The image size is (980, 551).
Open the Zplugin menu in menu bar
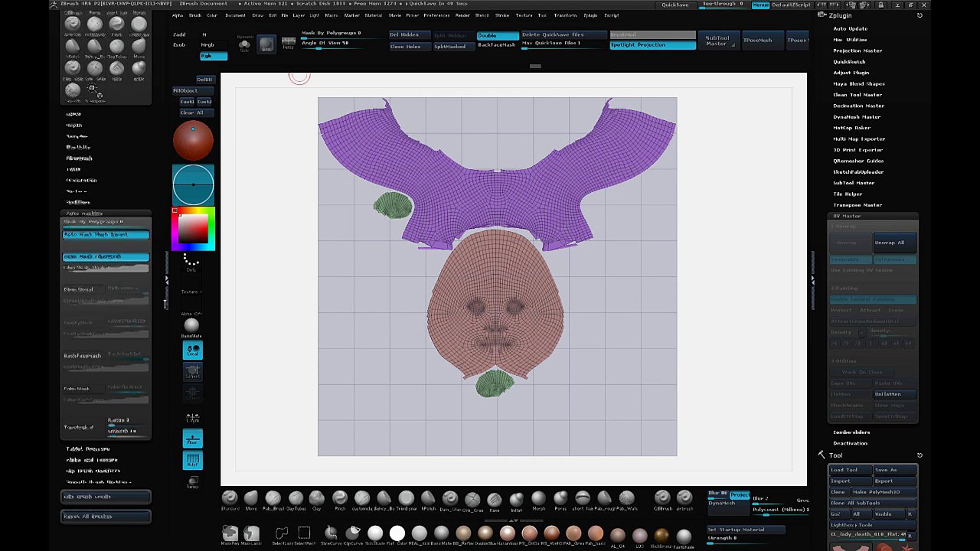click(590, 16)
